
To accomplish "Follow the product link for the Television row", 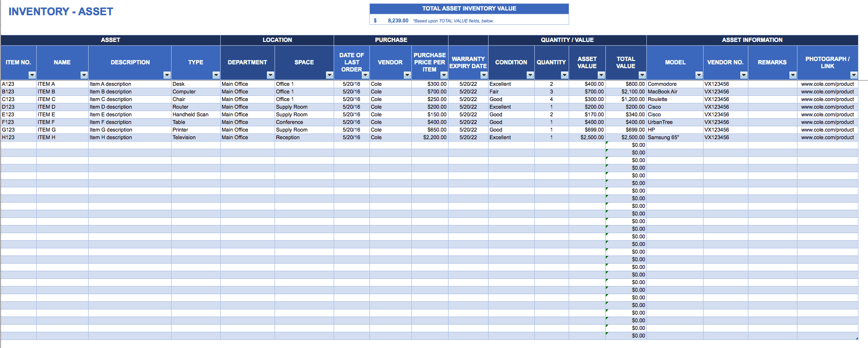I will point(827,137).
